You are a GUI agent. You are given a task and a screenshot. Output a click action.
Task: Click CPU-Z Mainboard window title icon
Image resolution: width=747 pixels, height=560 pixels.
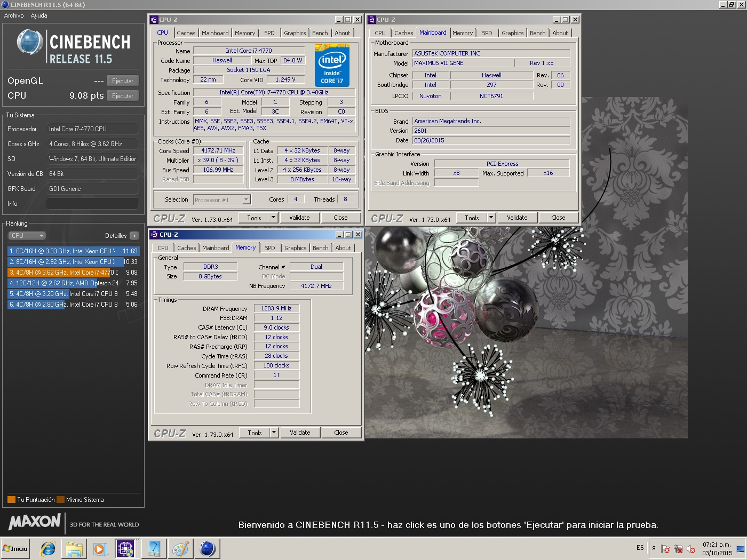pyautogui.click(x=372, y=20)
